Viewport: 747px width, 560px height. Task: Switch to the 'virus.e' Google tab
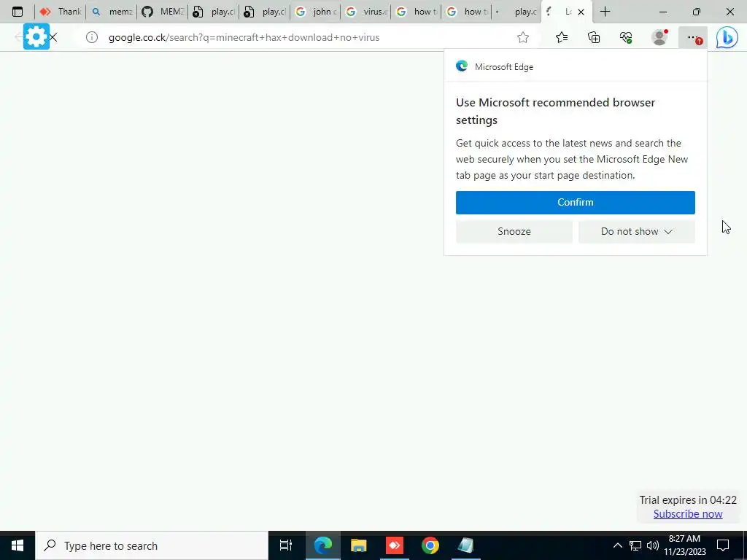click(366, 12)
